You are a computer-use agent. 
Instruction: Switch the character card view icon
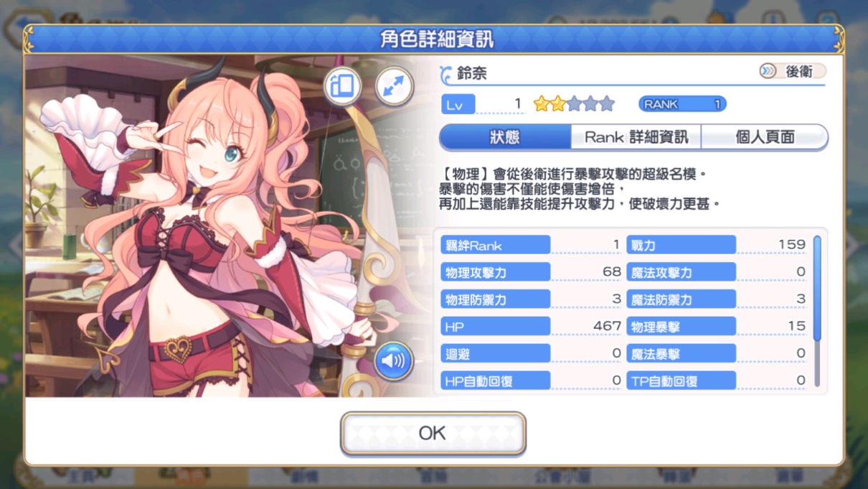click(342, 86)
